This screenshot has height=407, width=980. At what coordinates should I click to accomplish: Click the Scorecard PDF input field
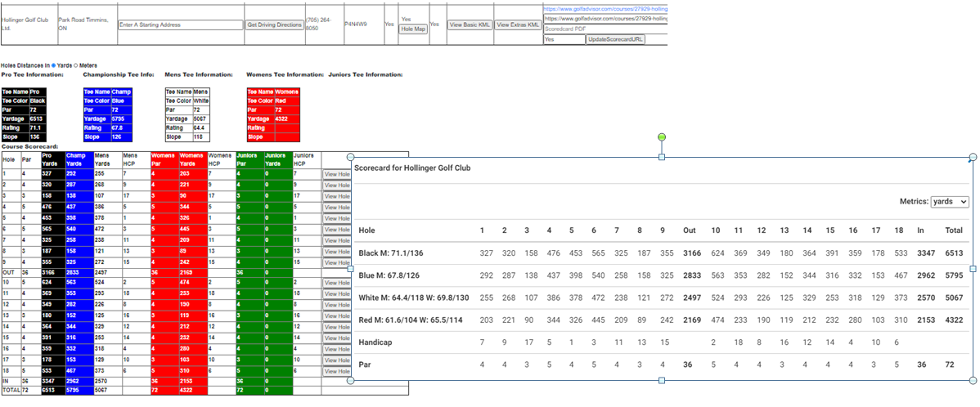(x=605, y=29)
